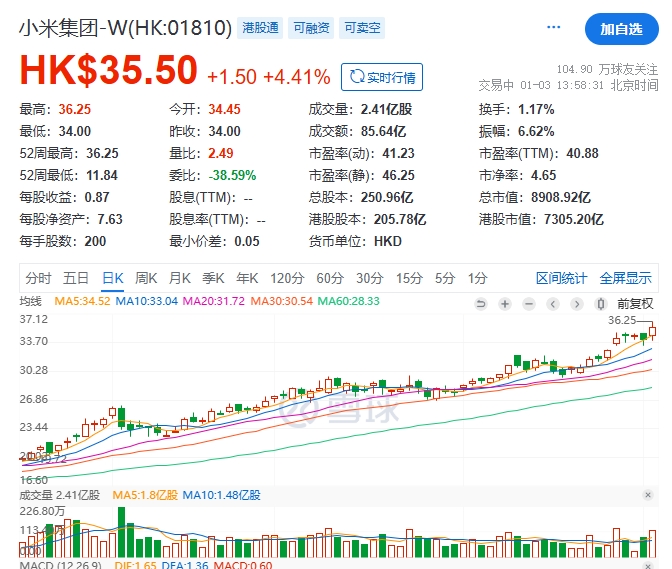The height and width of the screenshot is (569, 672).
Task: Close the MACD indicator panel
Action: tap(648, 565)
